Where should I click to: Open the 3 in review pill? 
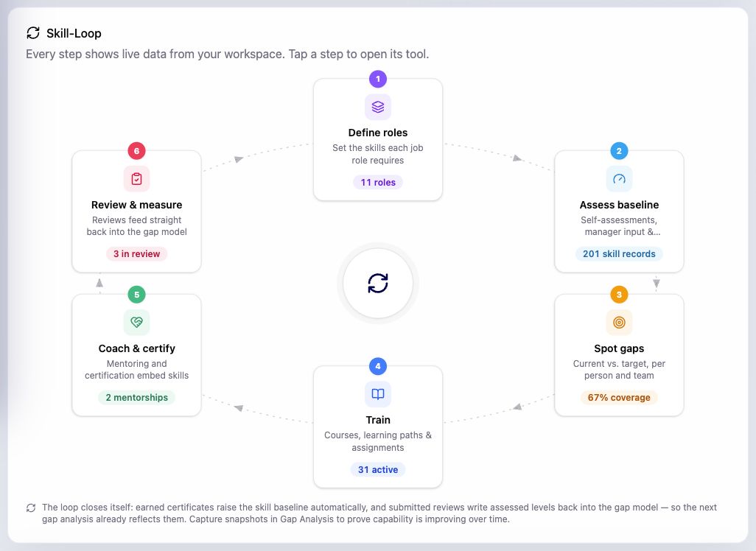coord(136,253)
